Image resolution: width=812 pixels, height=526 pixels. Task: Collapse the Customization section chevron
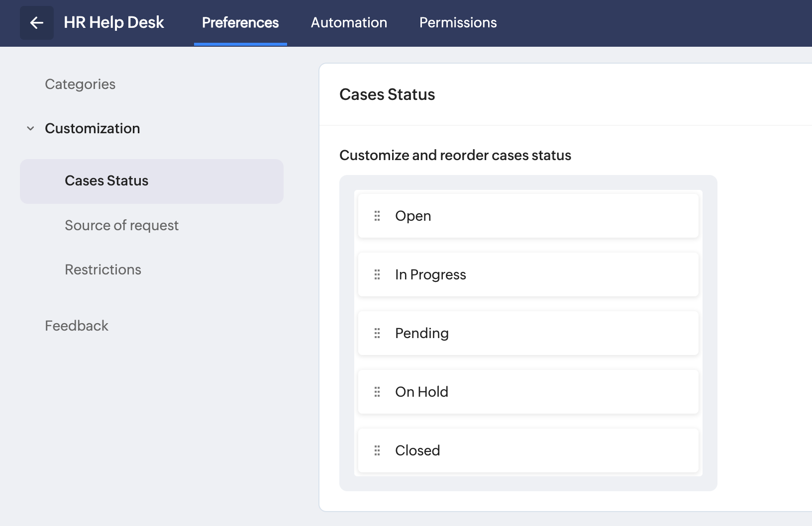pos(30,128)
